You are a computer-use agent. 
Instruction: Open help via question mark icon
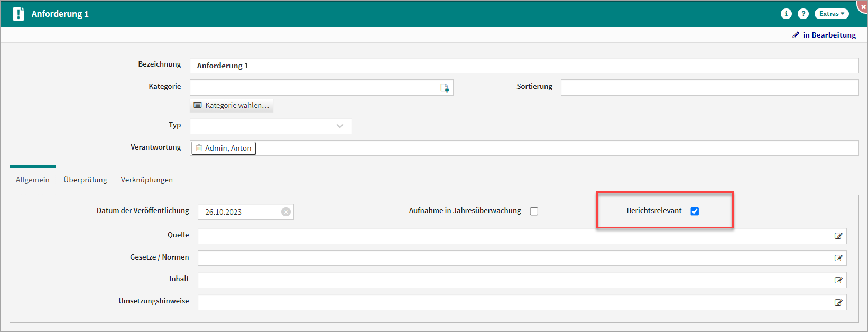pos(803,14)
